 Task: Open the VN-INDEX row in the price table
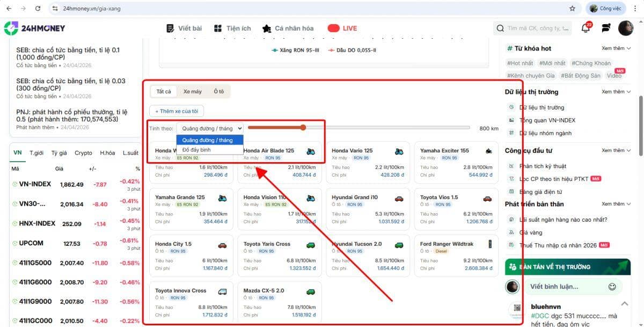click(x=76, y=184)
